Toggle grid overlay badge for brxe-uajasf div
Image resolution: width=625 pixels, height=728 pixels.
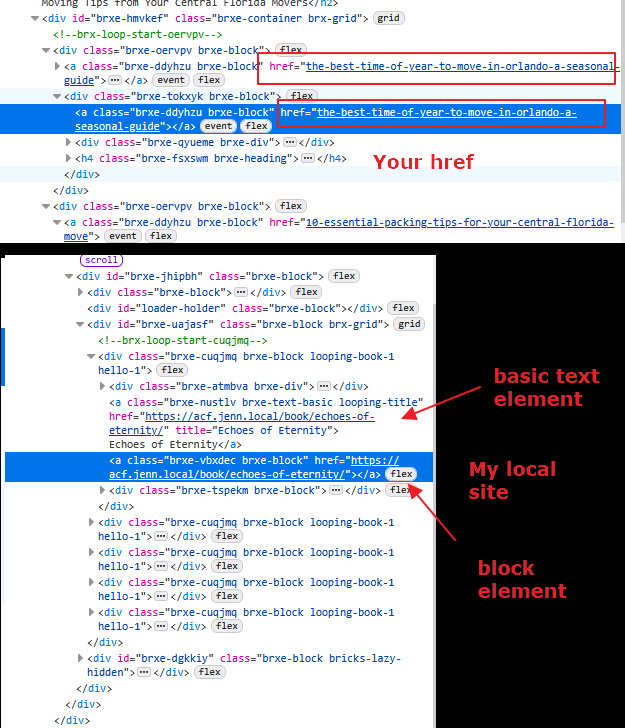pos(410,324)
